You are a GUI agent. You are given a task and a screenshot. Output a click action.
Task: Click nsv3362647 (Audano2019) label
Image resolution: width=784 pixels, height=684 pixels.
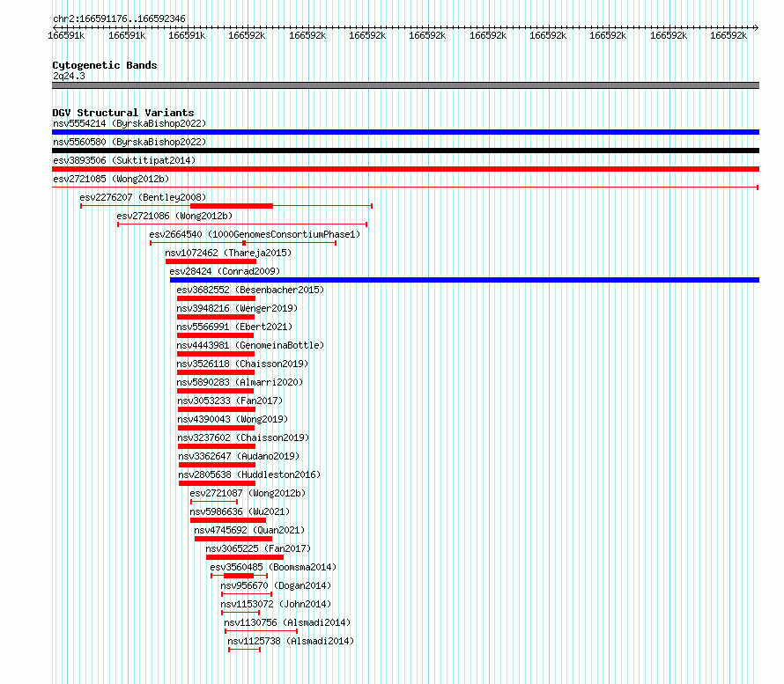coord(239,456)
